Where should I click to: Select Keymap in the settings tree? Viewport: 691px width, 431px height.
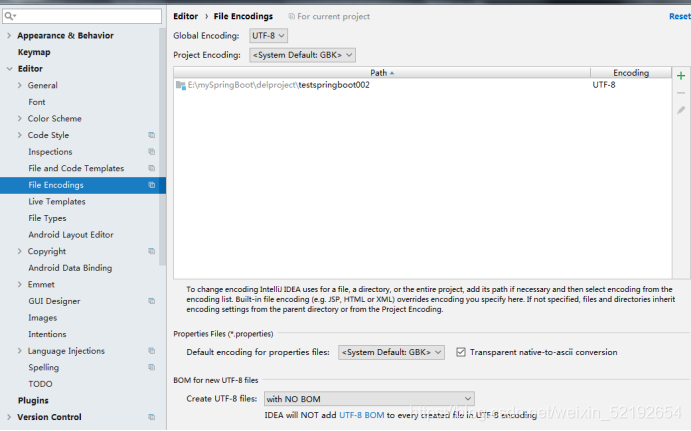(x=34, y=52)
